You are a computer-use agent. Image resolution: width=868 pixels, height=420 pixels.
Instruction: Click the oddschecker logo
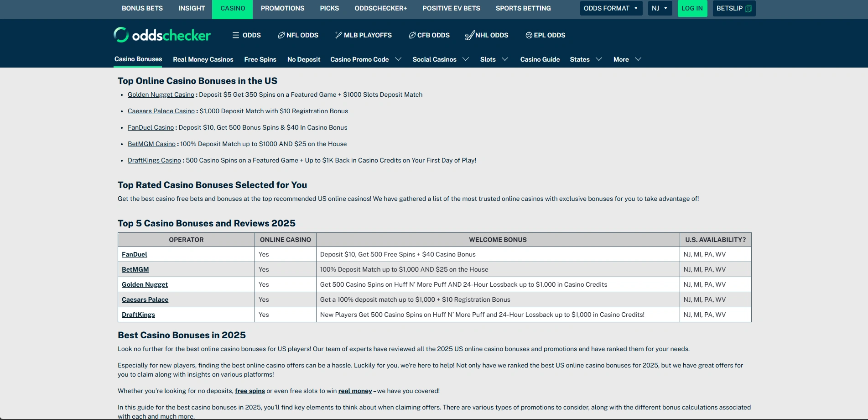tap(162, 35)
